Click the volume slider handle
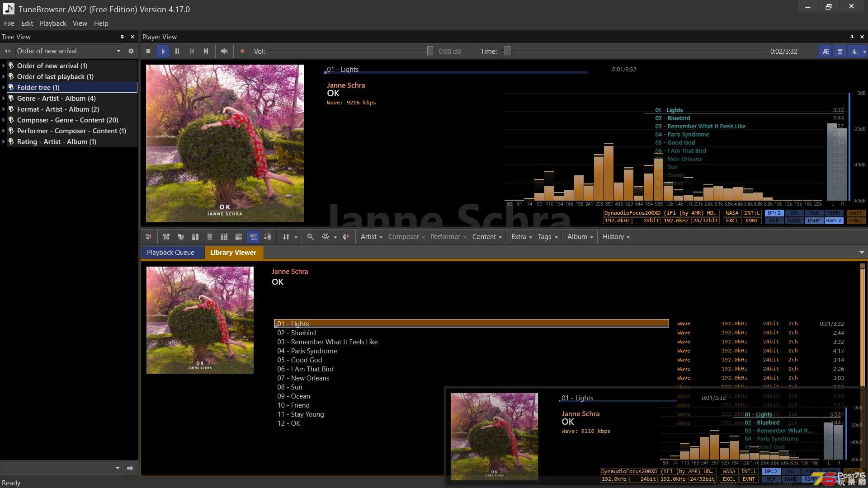868x488 pixels. [430, 52]
